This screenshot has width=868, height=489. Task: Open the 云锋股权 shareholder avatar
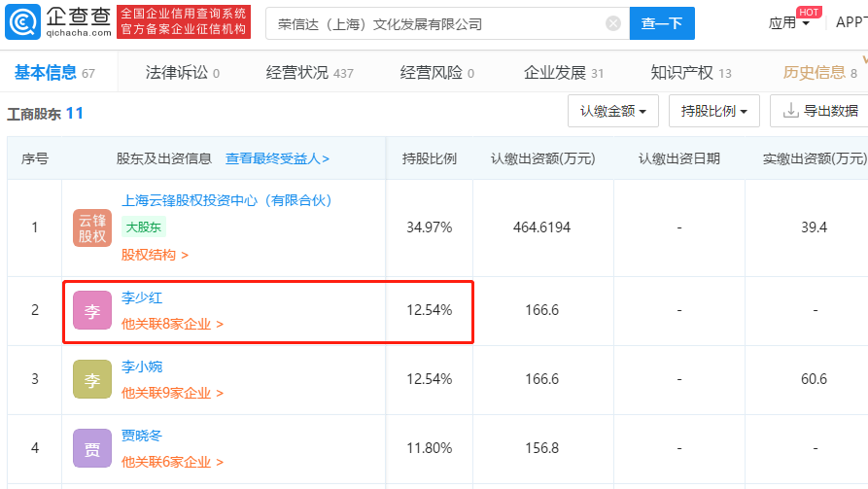[92, 227]
